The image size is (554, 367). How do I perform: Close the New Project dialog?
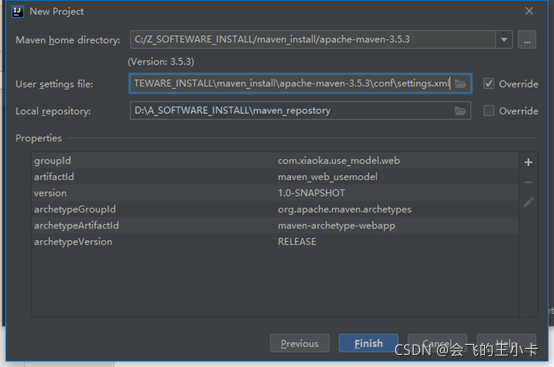tap(529, 11)
